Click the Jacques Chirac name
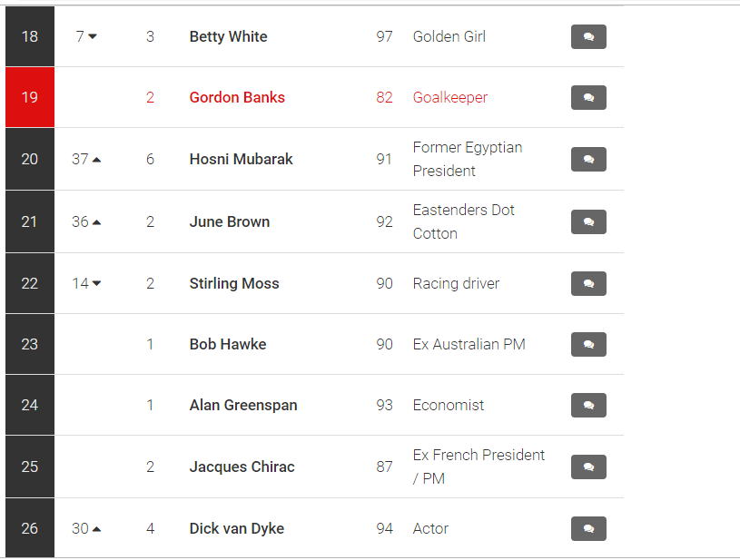This screenshot has width=740, height=560. [242, 467]
